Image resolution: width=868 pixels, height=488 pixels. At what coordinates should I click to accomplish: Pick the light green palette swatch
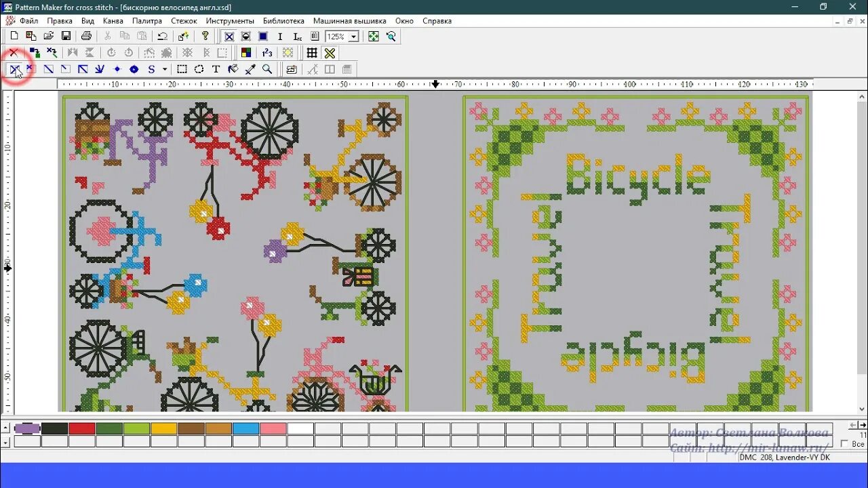136,428
